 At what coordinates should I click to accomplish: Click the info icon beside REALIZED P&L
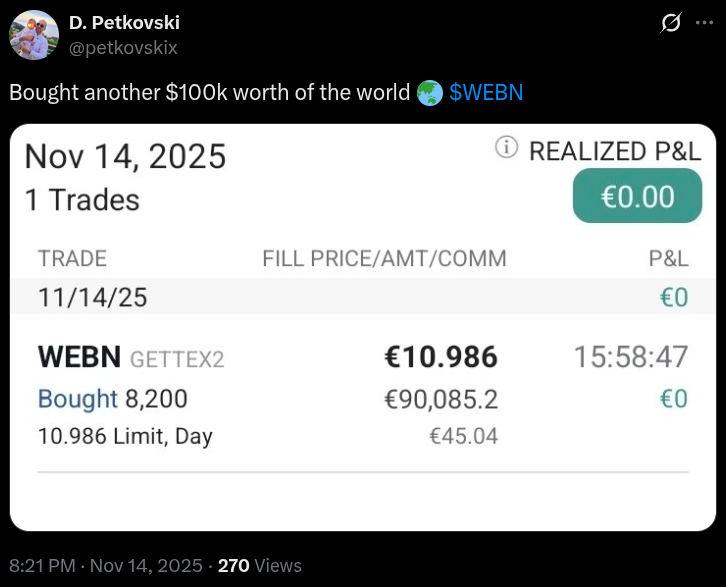coord(507,148)
